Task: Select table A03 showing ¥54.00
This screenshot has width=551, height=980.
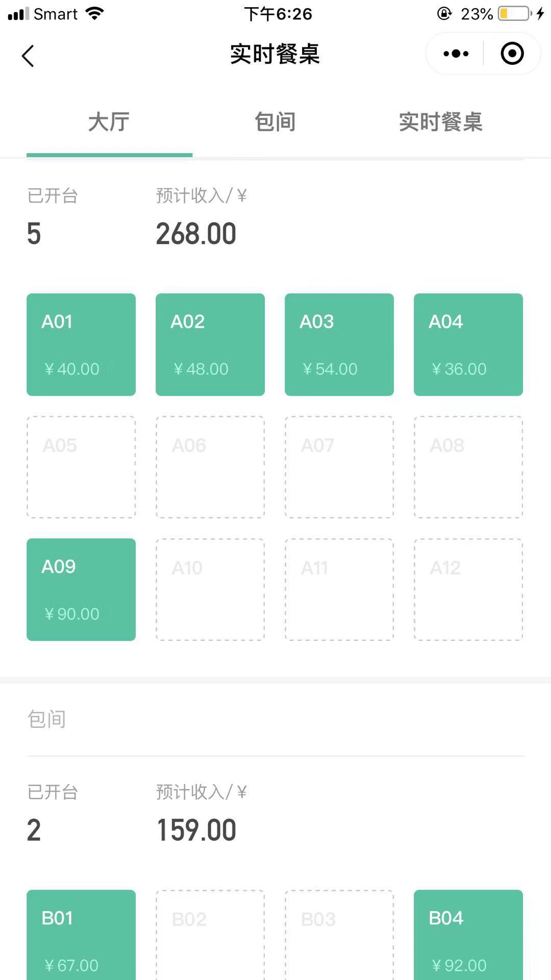Action: click(x=339, y=345)
